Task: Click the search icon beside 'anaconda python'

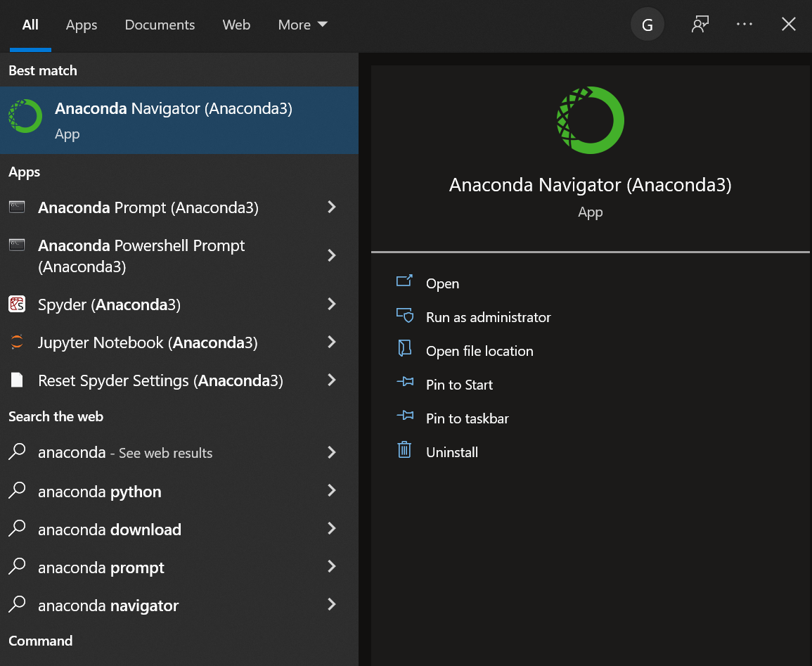Action: (17, 489)
